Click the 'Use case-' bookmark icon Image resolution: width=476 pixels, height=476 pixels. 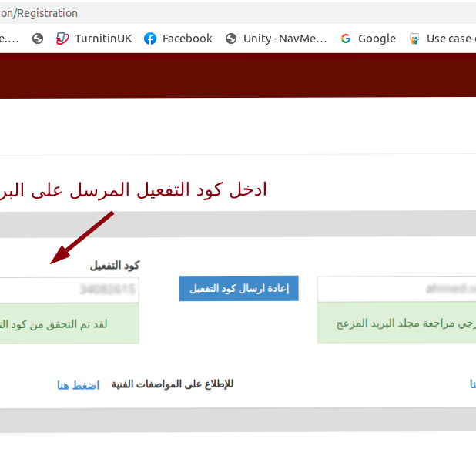click(x=414, y=39)
